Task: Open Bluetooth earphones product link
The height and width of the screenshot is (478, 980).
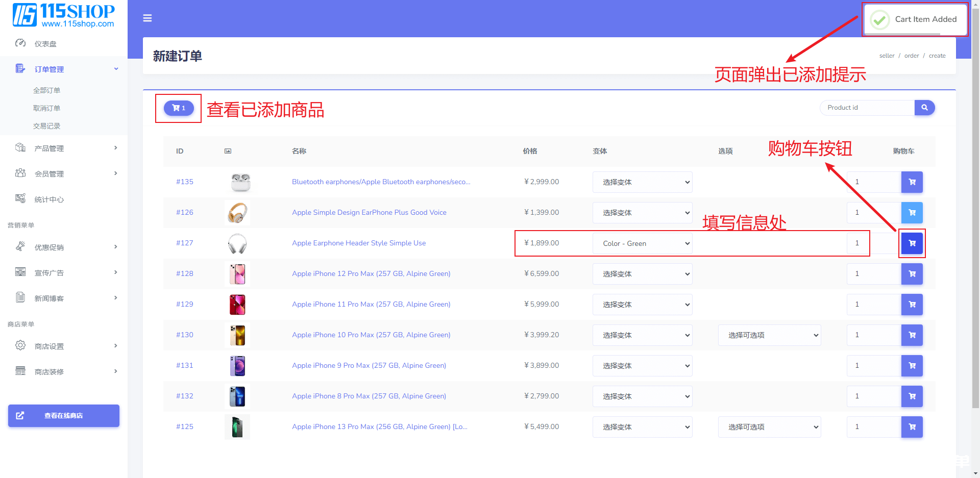Action: (381, 182)
